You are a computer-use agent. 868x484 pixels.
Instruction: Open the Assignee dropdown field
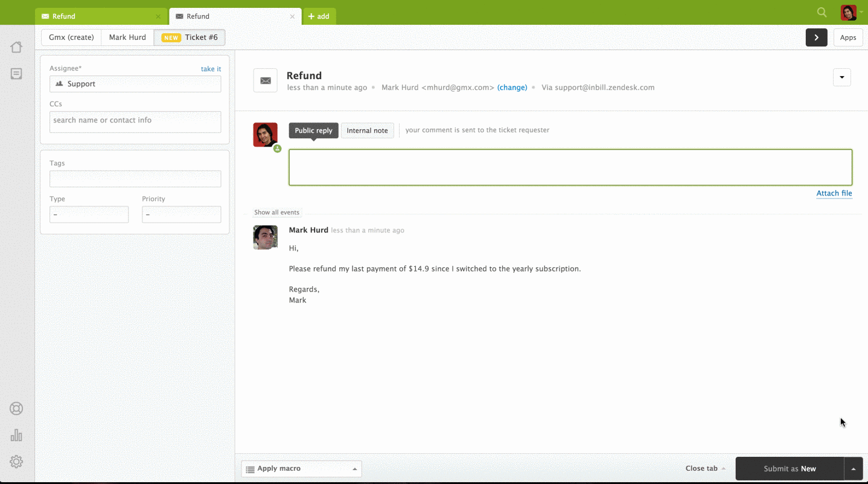coord(135,84)
